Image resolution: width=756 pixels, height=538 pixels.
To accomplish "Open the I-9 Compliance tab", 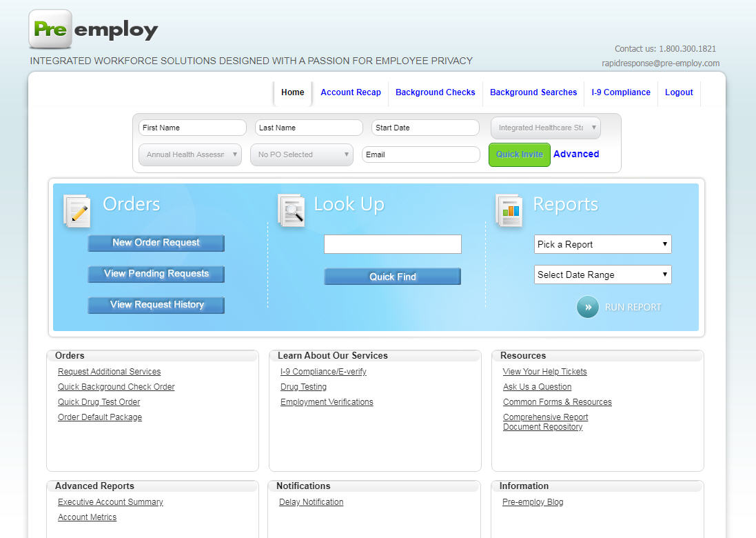I will click(620, 92).
